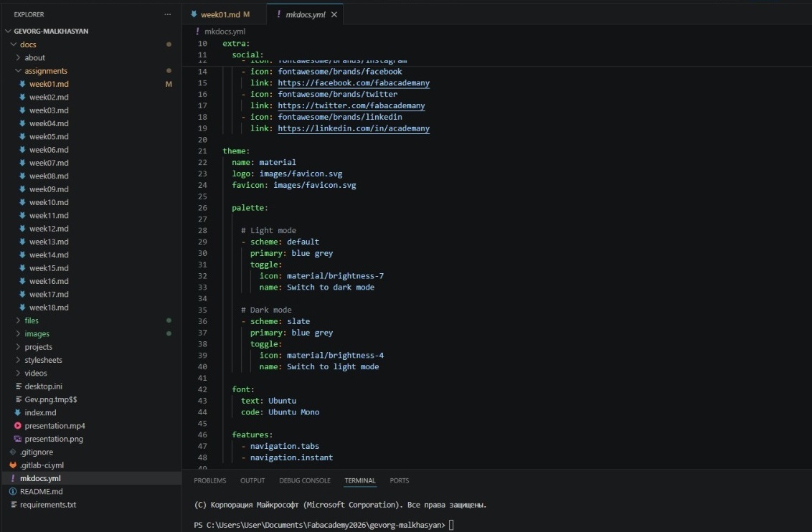Viewport: 812px width, 532px height.
Task: Click the sticky 'social:' header line
Action: [247, 55]
